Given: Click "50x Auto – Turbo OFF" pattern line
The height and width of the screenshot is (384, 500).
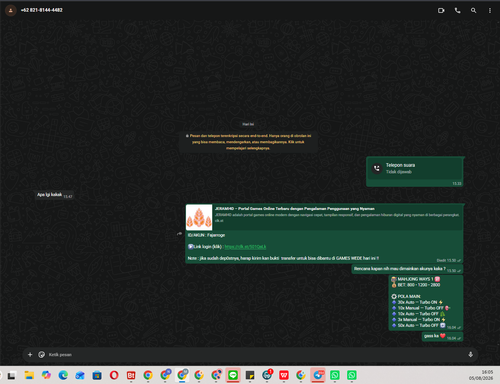Looking at the screenshot, I should (419, 325).
